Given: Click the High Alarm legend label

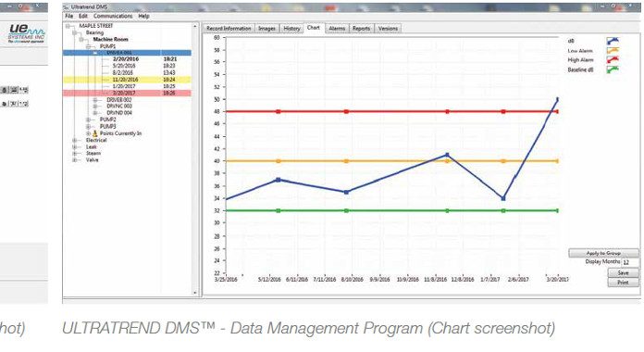Looking at the screenshot, I should click(x=580, y=60).
